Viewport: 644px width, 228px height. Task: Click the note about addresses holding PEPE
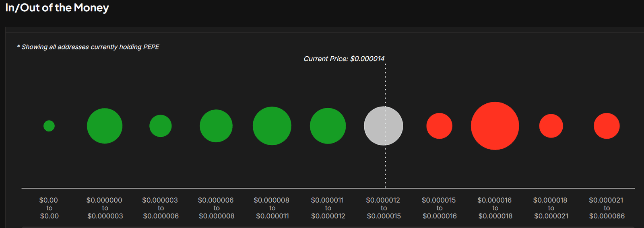88,47
